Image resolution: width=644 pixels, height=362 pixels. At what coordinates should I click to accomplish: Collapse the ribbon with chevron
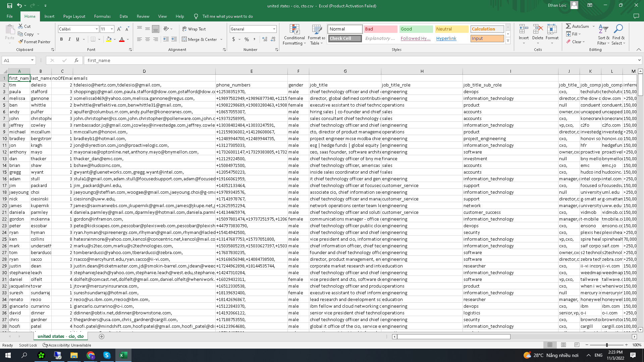tap(639, 50)
